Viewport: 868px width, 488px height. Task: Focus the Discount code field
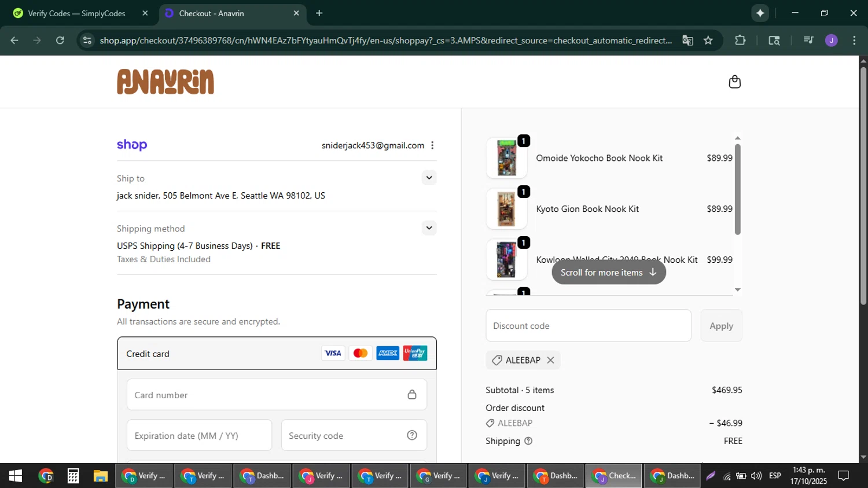coord(589,325)
